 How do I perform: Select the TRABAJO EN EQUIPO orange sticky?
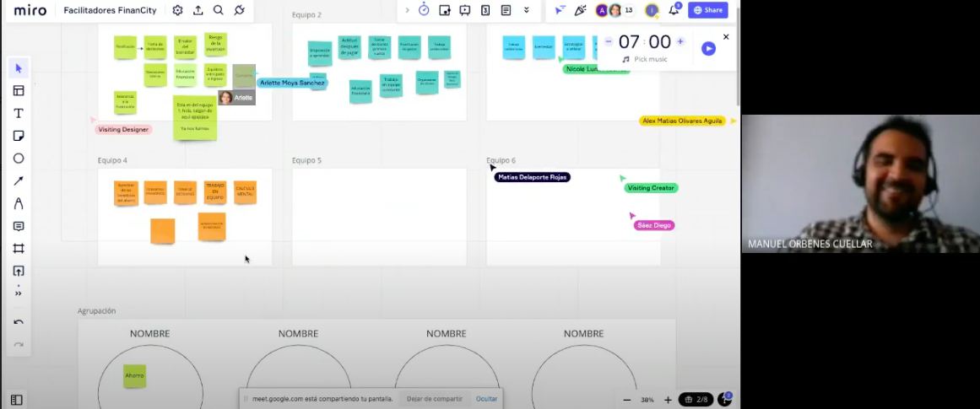point(215,192)
